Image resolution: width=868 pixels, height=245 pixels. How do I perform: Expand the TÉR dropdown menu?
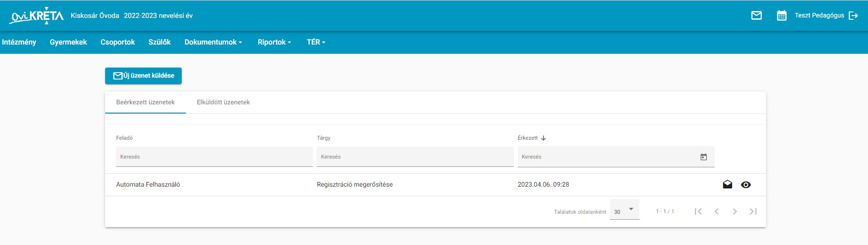(316, 42)
